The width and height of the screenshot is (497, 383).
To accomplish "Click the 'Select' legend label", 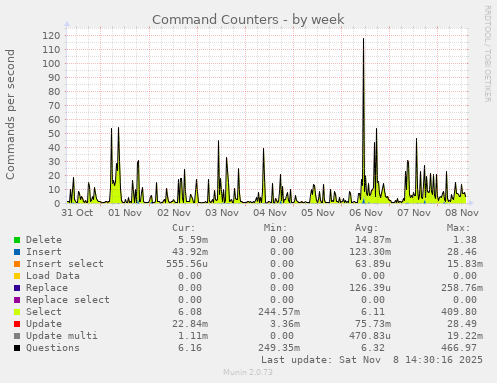I will [x=44, y=312].
